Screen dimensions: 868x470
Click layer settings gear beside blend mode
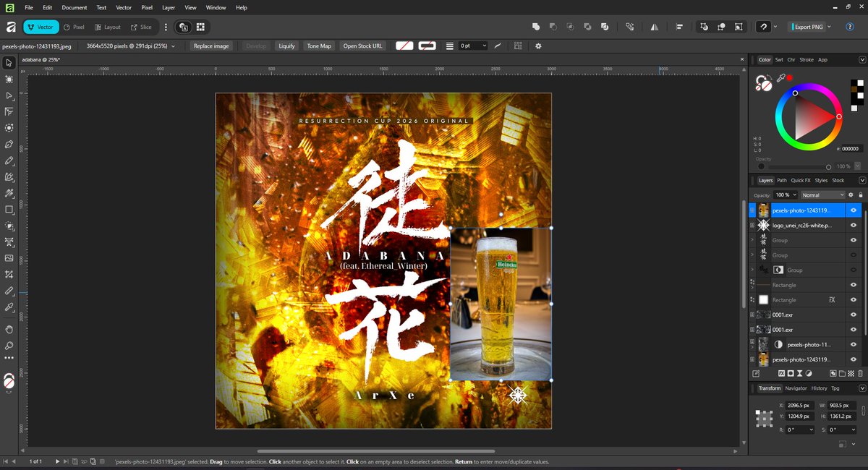coord(851,195)
